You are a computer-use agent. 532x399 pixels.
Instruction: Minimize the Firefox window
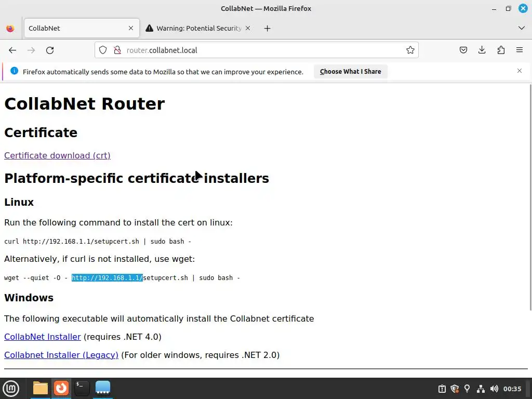[494, 9]
